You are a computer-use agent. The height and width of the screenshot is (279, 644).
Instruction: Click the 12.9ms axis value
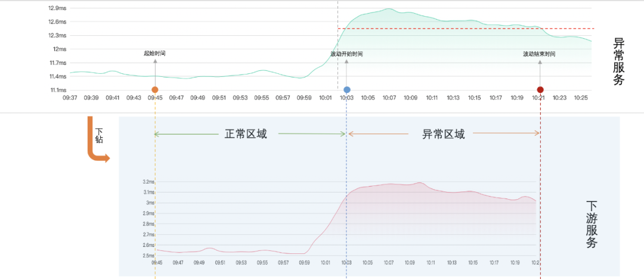[57, 8]
